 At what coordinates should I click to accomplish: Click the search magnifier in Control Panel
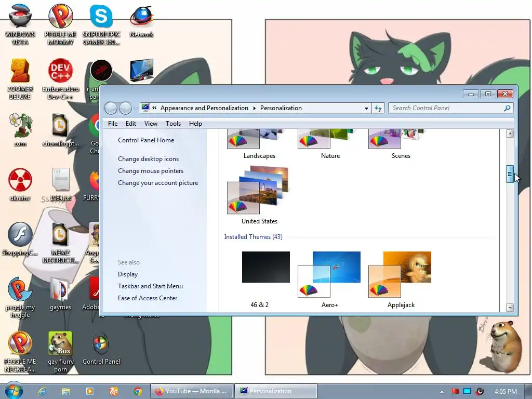click(507, 108)
